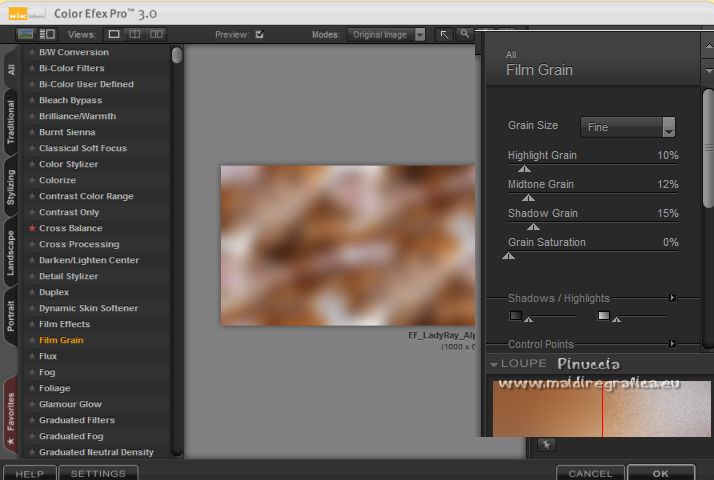Click the blurred preview image

click(x=348, y=245)
